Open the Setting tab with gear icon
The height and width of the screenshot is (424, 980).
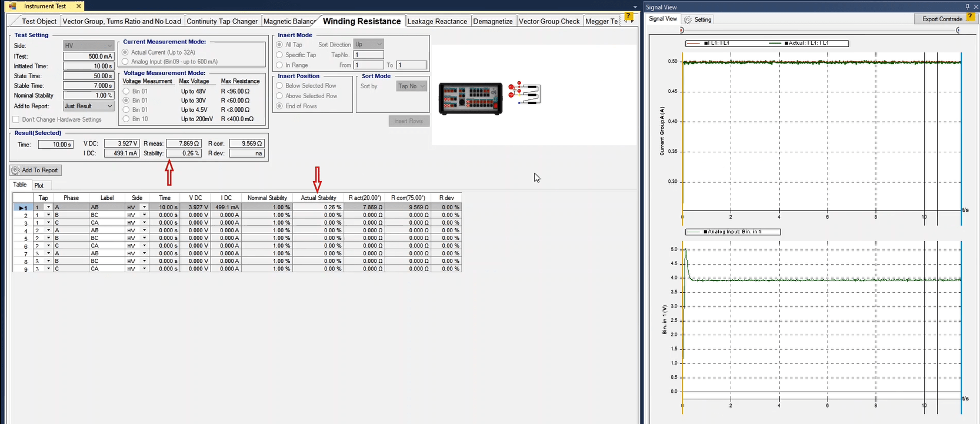[698, 19]
